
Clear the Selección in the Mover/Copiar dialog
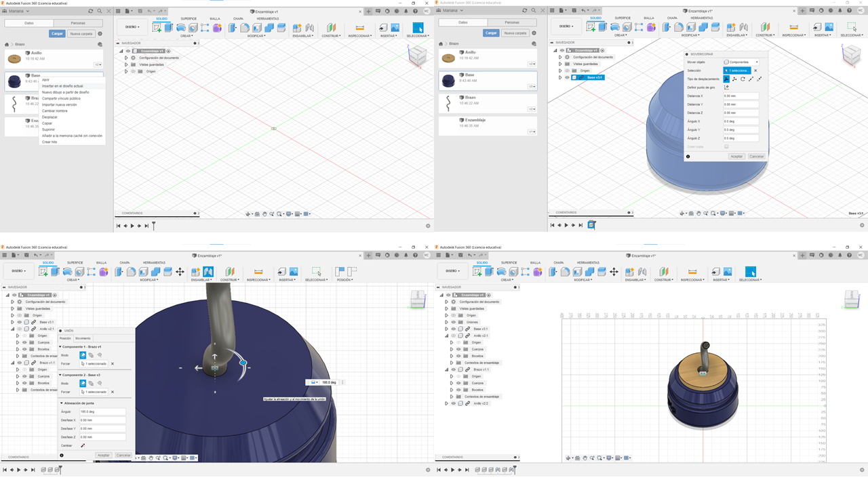[755, 70]
